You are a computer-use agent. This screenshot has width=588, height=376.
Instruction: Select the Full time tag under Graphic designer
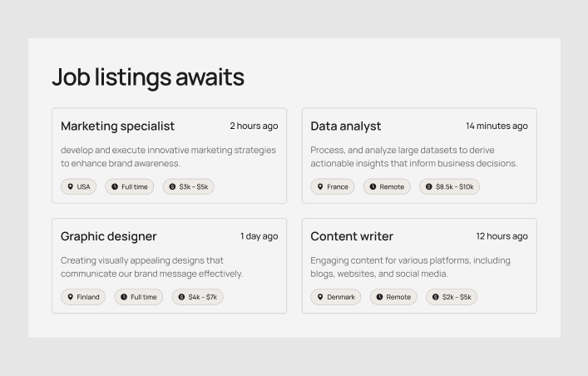tap(138, 297)
